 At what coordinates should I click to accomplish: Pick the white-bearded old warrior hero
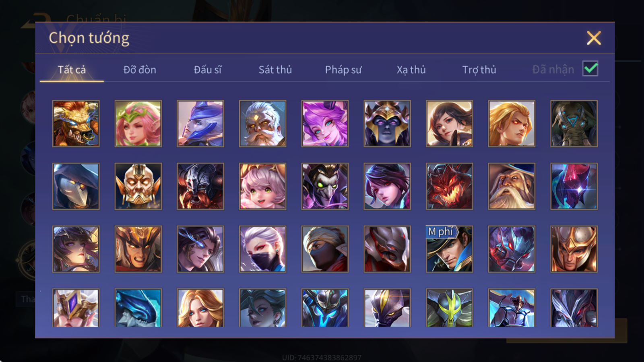point(262,123)
